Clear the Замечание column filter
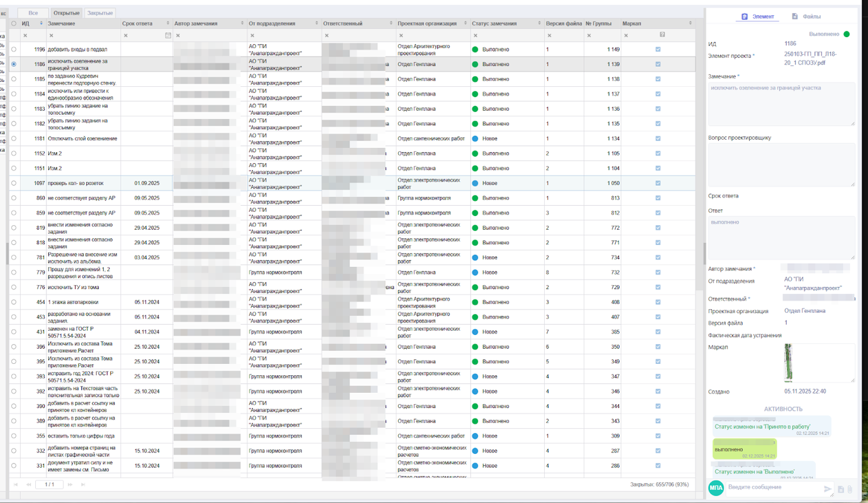This screenshot has width=868, height=503. pos(52,35)
